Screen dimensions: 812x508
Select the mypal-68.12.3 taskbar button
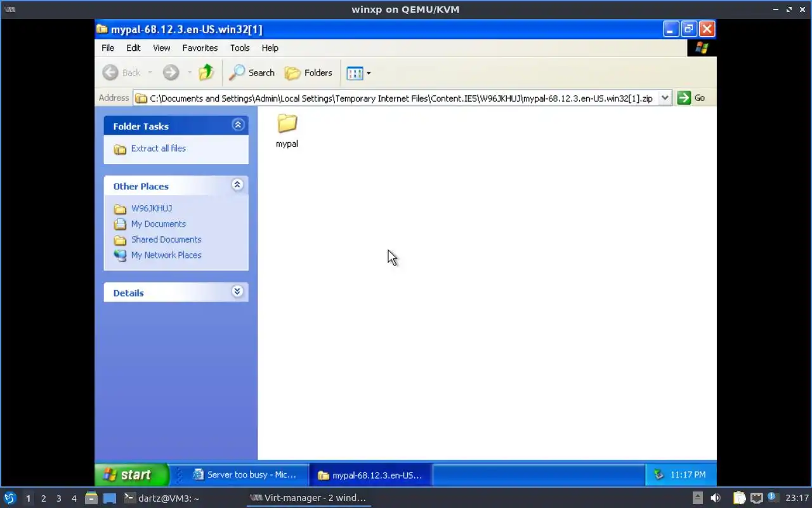tap(369, 475)
